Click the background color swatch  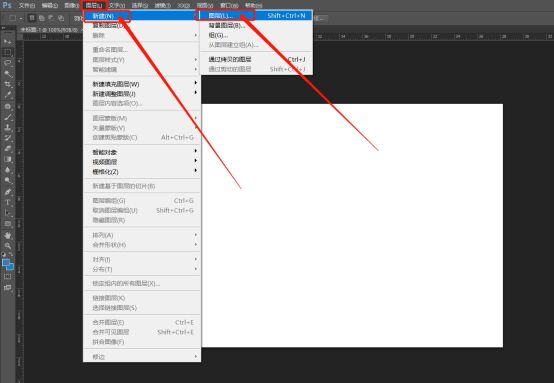click(x=11, y=267)
